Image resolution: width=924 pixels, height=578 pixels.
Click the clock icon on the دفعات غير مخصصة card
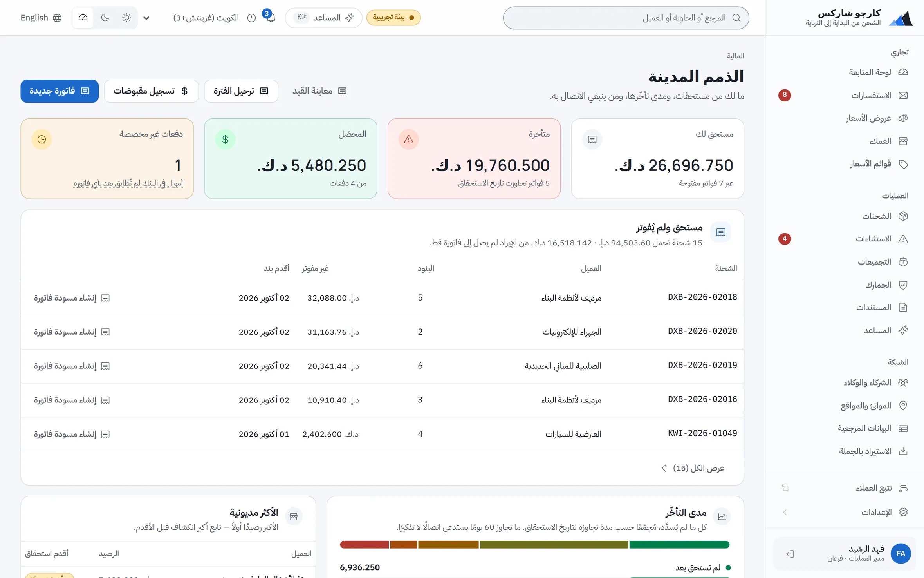[42, 140]
